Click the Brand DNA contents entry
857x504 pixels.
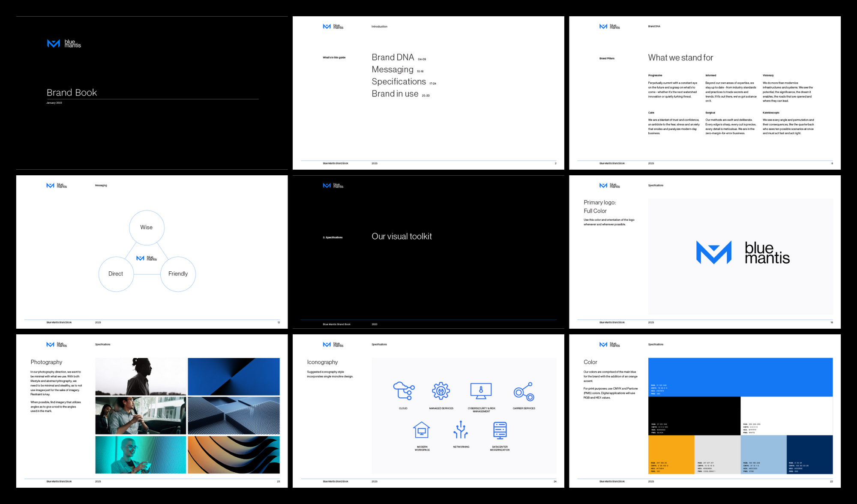(399, 57)
